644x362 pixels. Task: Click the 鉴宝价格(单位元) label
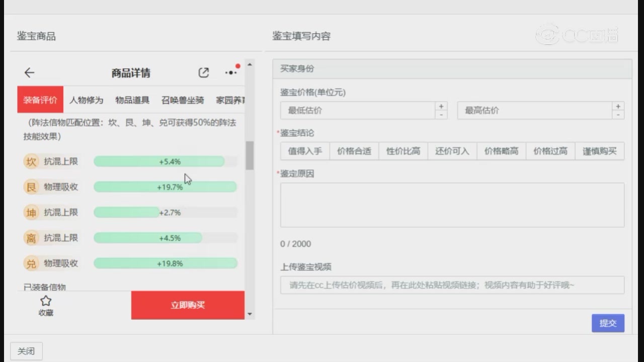coord(313,93)
